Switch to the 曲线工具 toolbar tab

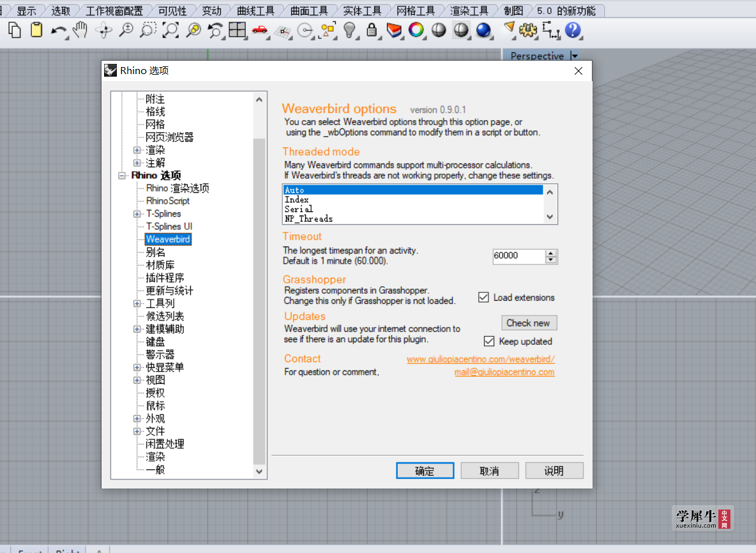255,11
